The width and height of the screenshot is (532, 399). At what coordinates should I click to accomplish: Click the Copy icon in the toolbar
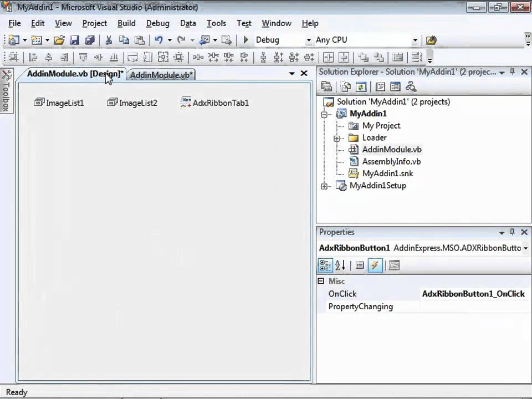(124, 40)
